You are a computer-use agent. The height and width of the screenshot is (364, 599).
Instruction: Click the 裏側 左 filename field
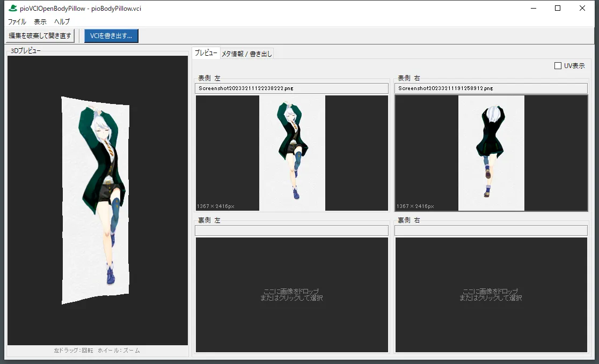tap(291, 231)
